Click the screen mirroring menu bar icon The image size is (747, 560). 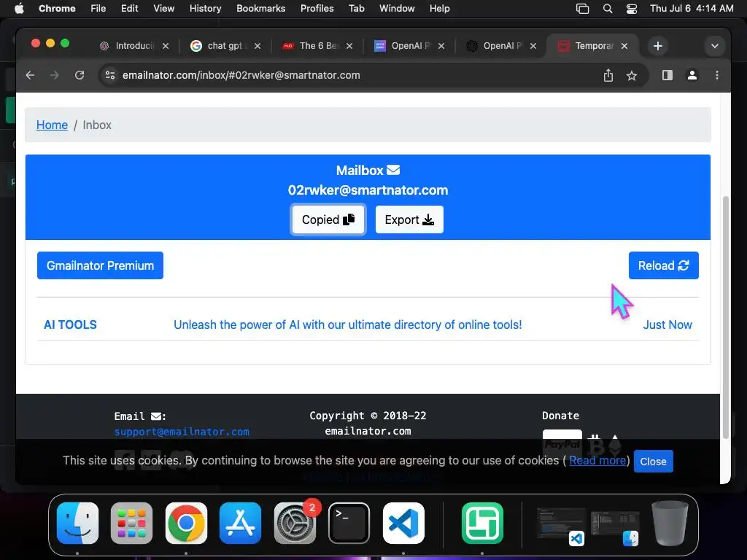(x=582, y=9)
